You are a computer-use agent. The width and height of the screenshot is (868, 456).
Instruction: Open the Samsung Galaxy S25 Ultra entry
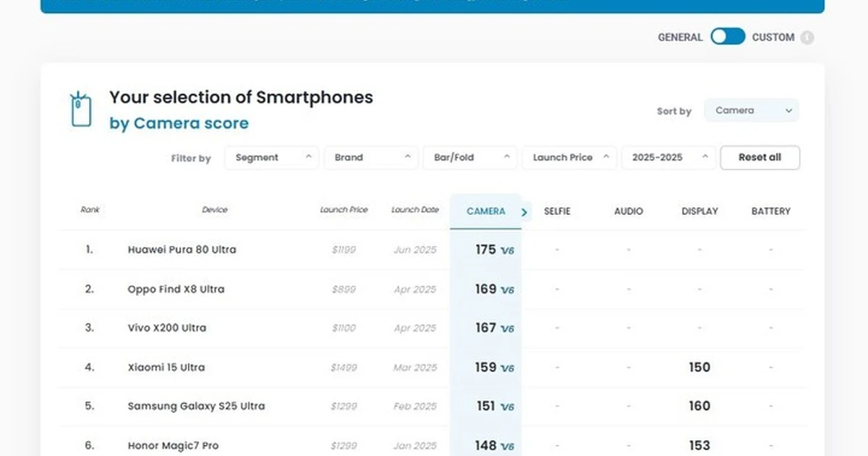point(196,406)
